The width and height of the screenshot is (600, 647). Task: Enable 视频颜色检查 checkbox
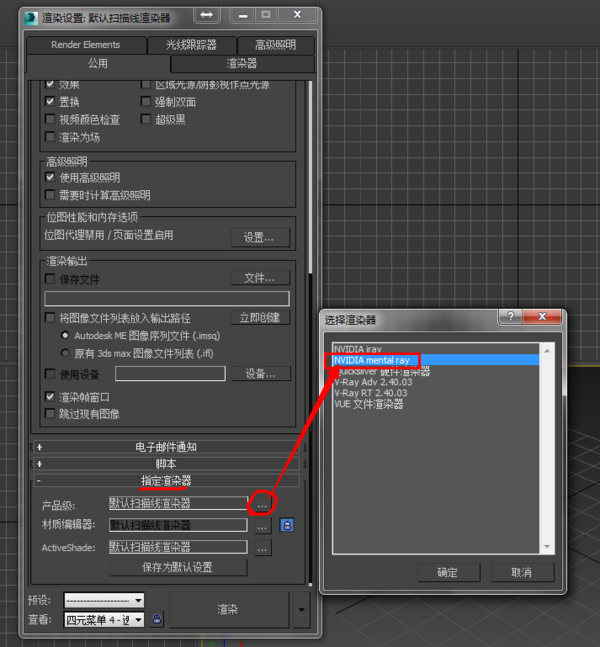50,119
